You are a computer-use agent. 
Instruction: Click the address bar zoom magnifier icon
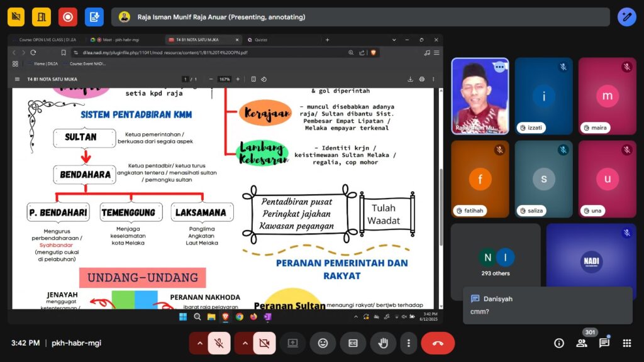351,53
